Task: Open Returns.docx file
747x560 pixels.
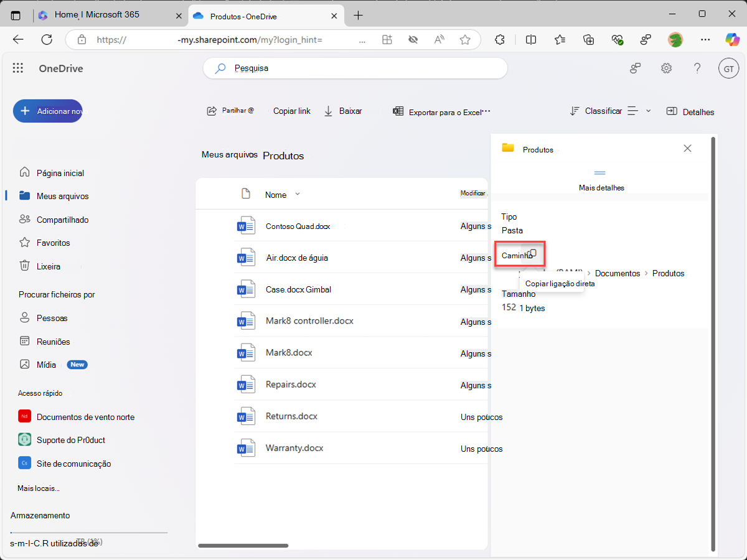Action: (x=291, y=416)
